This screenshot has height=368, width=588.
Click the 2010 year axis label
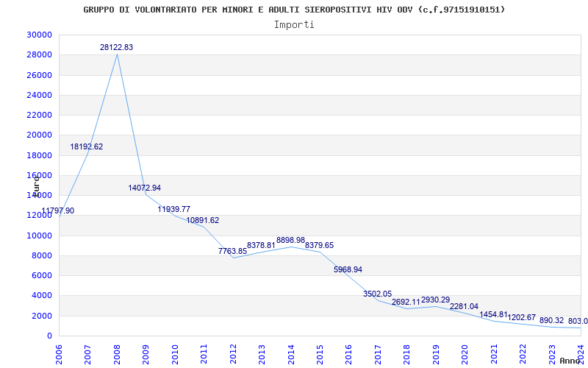tap(175, 354)
